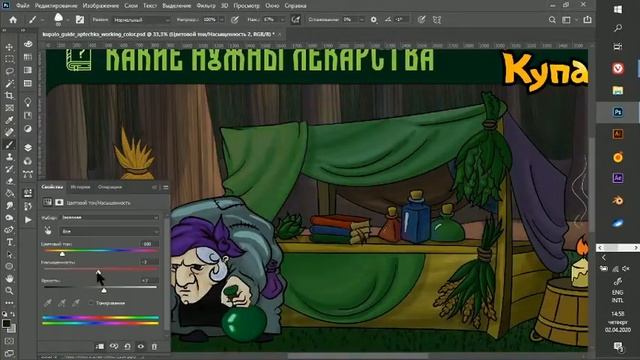Viewport: 640px width, 360px height.
Task: Activate the on-image targeted adjustment hand
Action: pyautogui.click(x=48, y=231)
